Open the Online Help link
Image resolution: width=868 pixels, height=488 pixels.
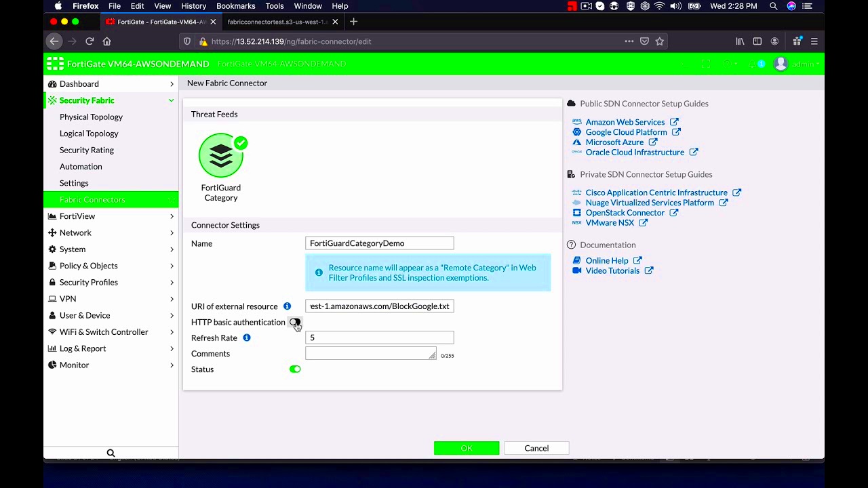click(x=608, y=260)
